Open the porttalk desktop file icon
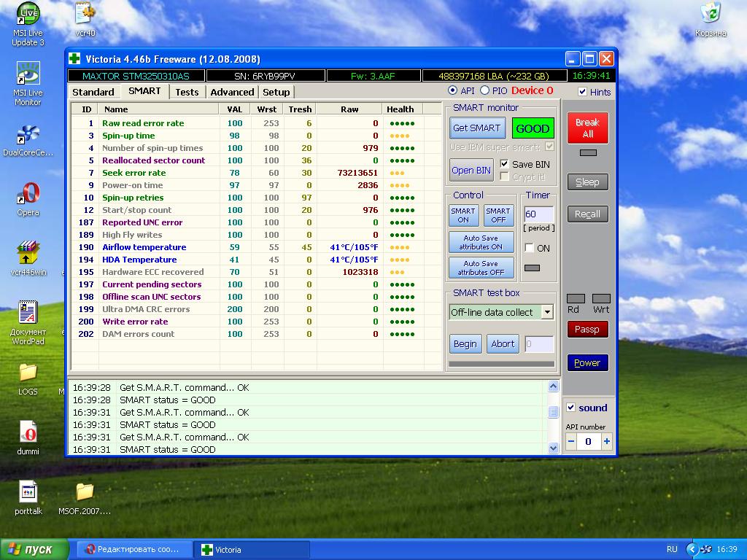The height and width of the screenshot is (560, 747). click(x=28, y=492)
